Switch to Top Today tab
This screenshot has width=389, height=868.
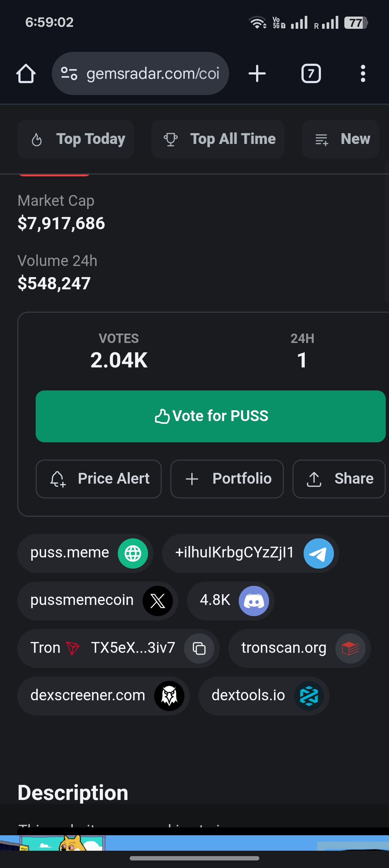coord(76,139)
